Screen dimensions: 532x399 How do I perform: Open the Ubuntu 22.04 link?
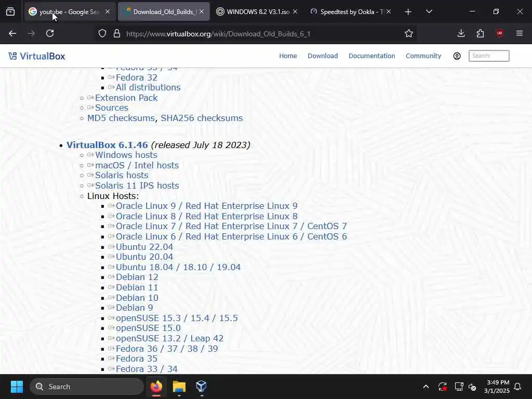coord(144,247)
